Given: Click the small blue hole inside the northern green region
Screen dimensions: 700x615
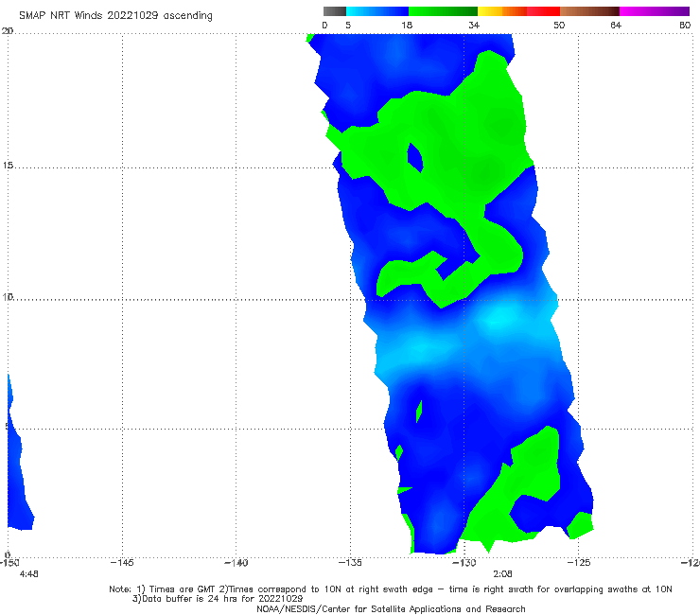Looking at the screenshot, I should coord(414,157).
